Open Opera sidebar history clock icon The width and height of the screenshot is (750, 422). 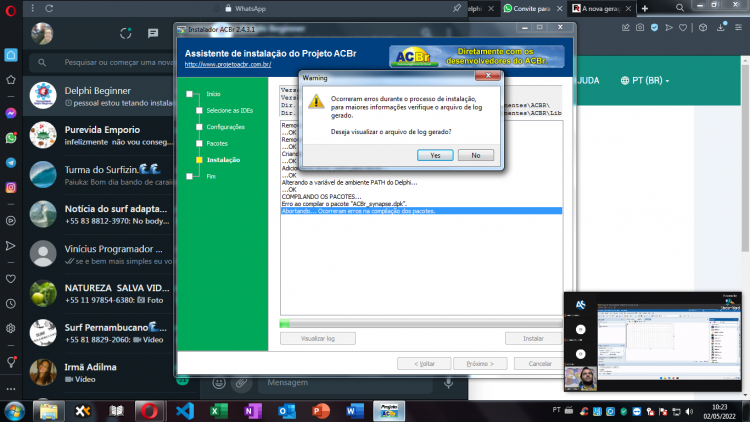[11, 304]
